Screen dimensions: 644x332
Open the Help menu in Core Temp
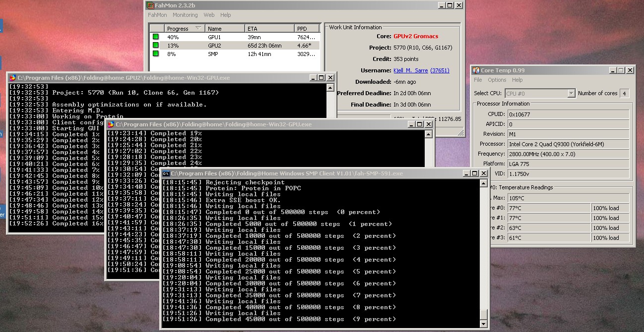tap(517, 80)
